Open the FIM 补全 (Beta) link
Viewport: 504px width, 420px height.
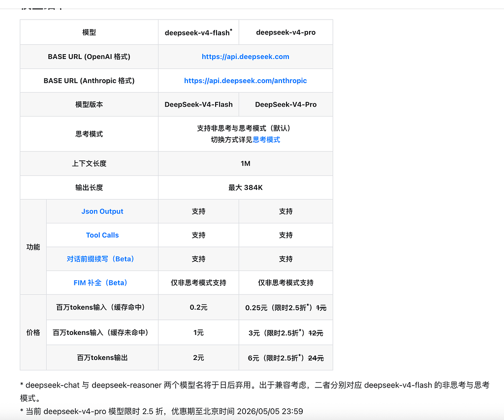pyautogui.click(x=100, y=283)
